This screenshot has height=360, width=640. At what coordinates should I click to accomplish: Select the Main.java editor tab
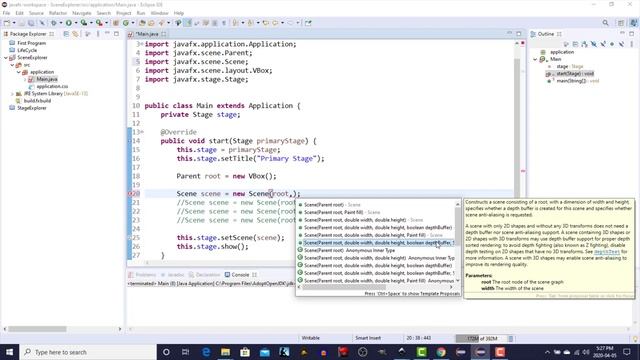147,34
